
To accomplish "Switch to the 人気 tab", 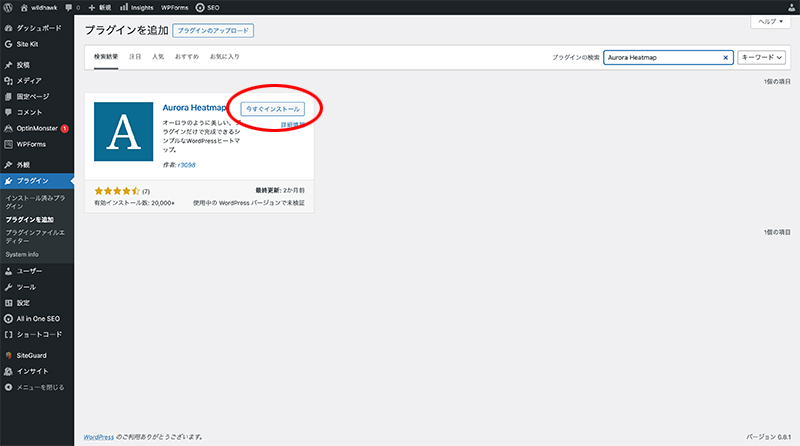I will pyautogui.click(x=158, y=58).
